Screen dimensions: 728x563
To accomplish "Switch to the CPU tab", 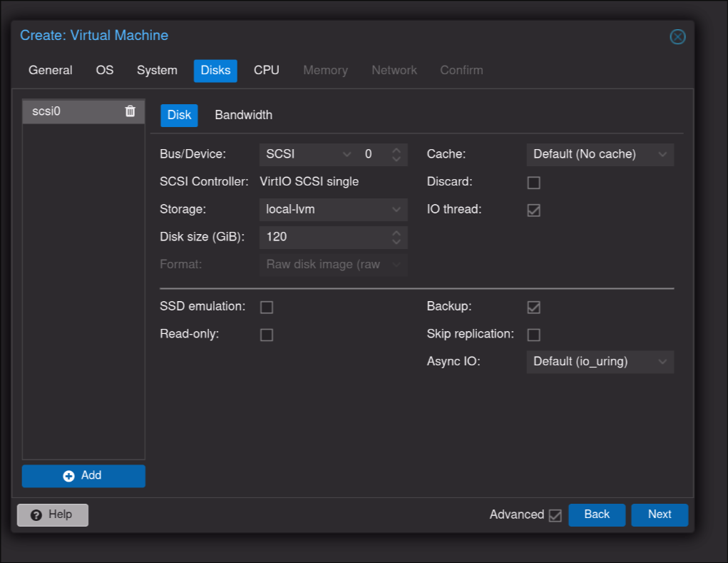I will coord(267,71).
